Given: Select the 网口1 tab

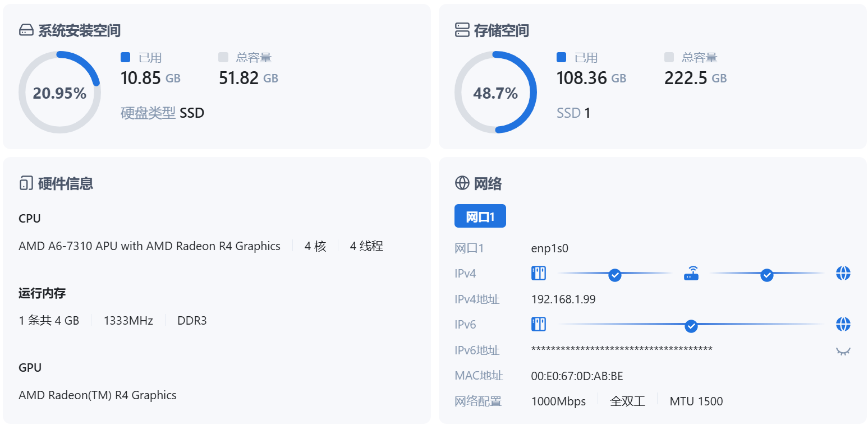Looking at the screenshot, I should pos(480,216).
